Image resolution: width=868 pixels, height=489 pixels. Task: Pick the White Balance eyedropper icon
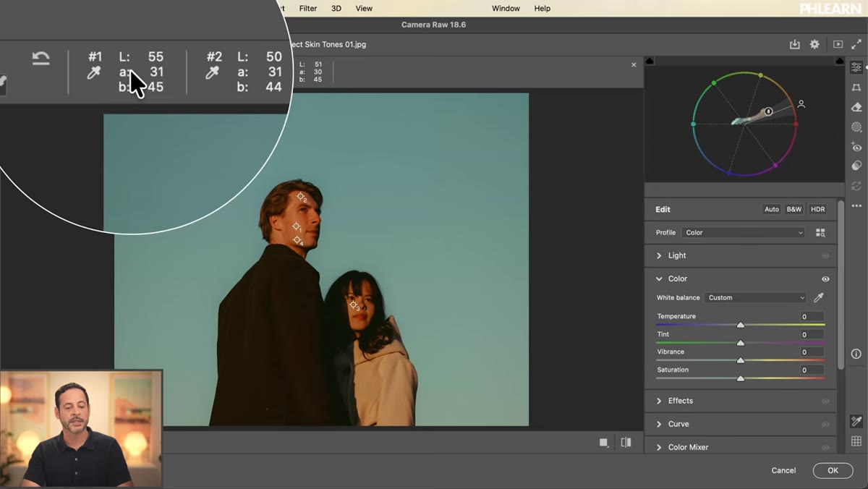click(819, 298)
